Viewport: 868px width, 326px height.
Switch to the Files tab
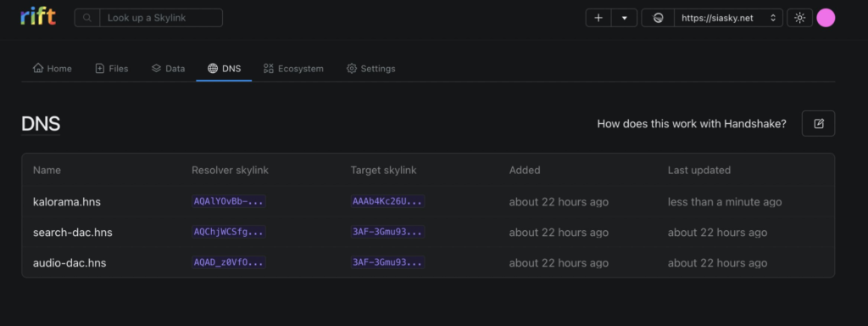tap(112, 69)
